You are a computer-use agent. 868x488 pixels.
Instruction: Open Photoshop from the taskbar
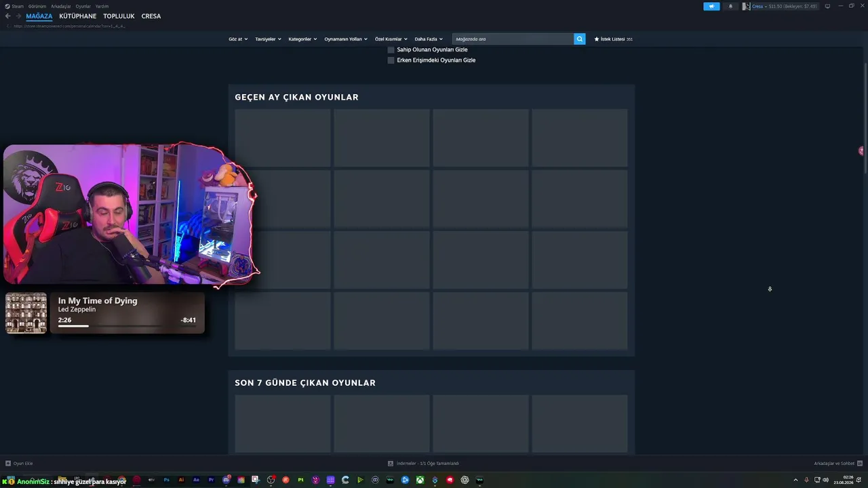pos(166,480)
